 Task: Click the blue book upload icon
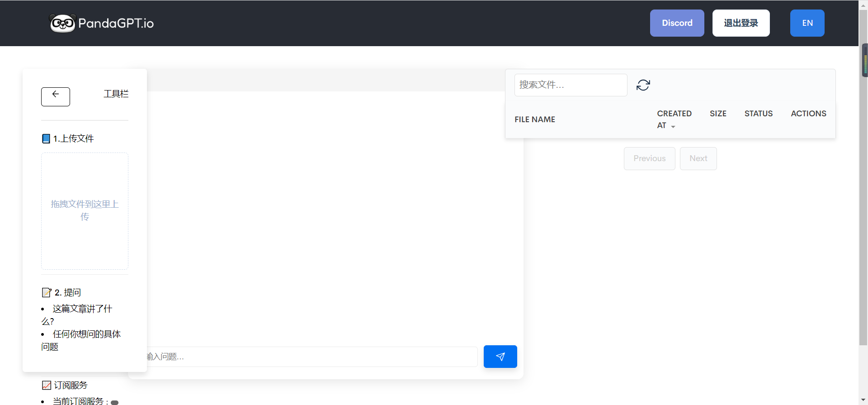(x=46, y=138)
